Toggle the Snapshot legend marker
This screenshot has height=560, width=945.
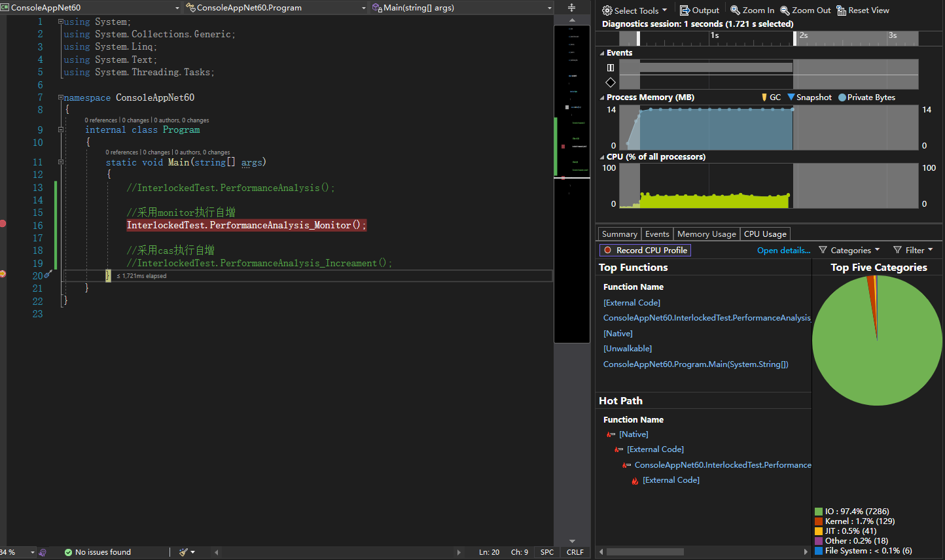pos(791,97)
